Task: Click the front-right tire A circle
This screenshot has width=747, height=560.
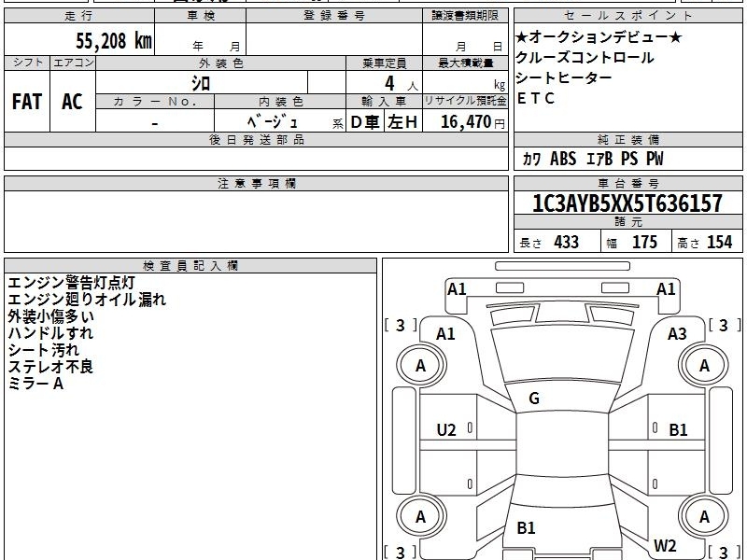Action: click(704, 366)
